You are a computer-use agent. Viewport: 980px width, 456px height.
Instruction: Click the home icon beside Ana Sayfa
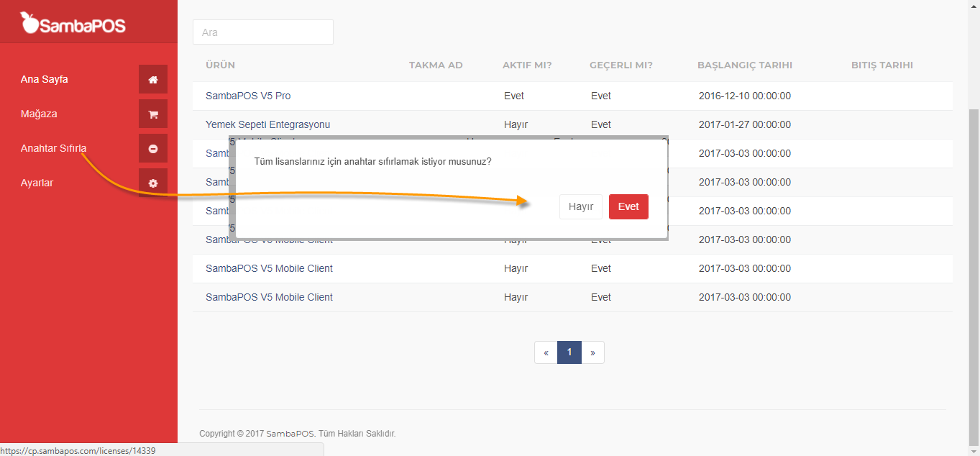tap(152, 80)
